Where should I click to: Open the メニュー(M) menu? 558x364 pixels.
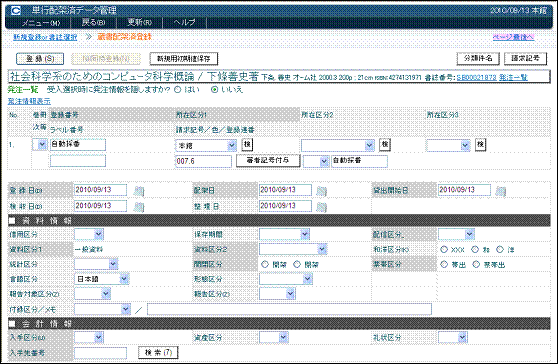(41, 23)
